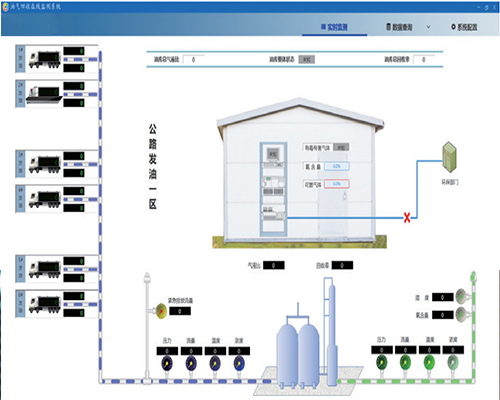This screenshot has width=500, height=400.
Task: Click the red X connection-broken marker
Action: [x=407, y=218]
